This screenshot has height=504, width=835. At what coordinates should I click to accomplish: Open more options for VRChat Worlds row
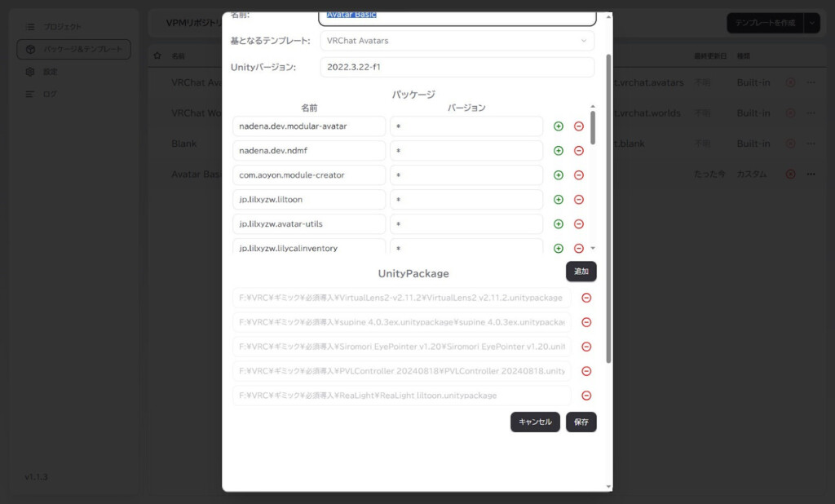[811, 113]
